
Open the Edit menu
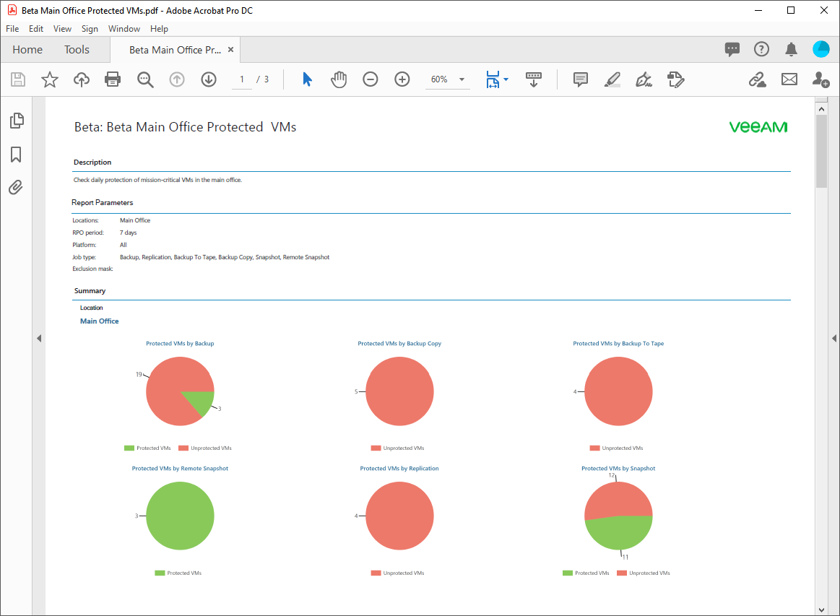click(36, 29)
